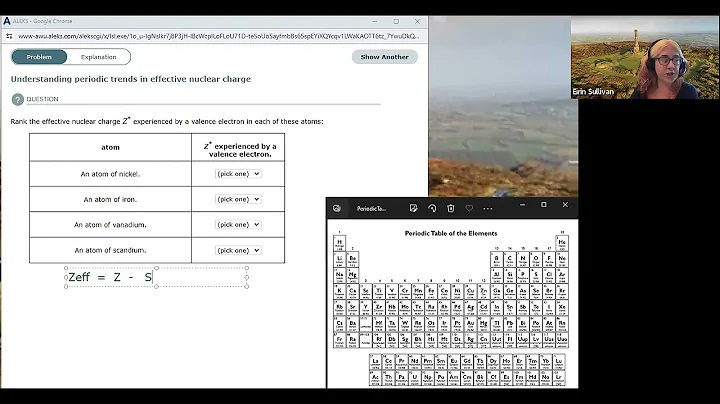Click the edit image icon in Photos
The image size is (720, 404).
point(413,208)
